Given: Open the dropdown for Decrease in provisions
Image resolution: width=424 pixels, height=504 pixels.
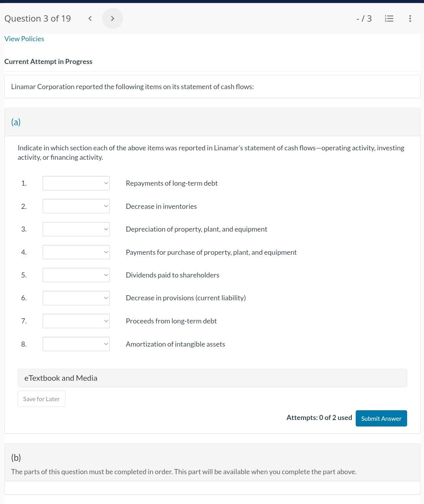Looking at the screenshot, I should [76, 298].
